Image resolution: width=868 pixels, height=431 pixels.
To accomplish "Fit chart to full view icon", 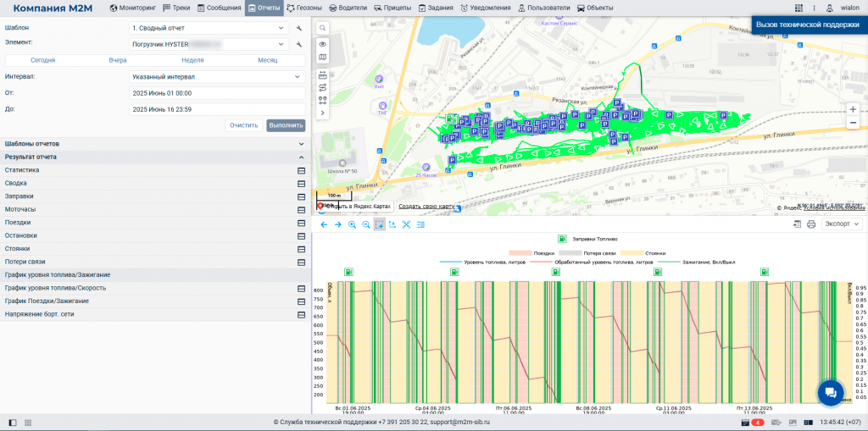I will tap(406, 224).
